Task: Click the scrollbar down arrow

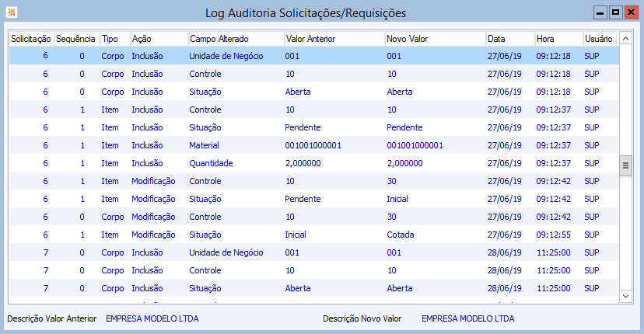Action: click(625, 296)
